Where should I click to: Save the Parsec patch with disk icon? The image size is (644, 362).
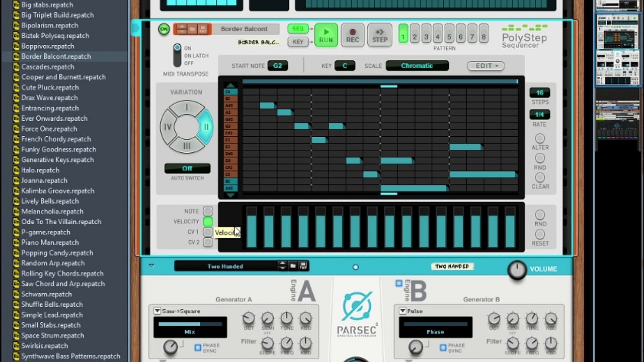coord(303,265)
